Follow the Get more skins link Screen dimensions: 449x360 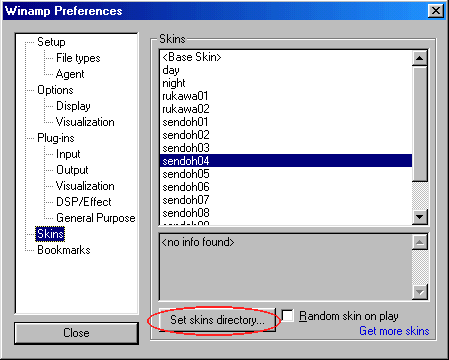click(394, 331)
